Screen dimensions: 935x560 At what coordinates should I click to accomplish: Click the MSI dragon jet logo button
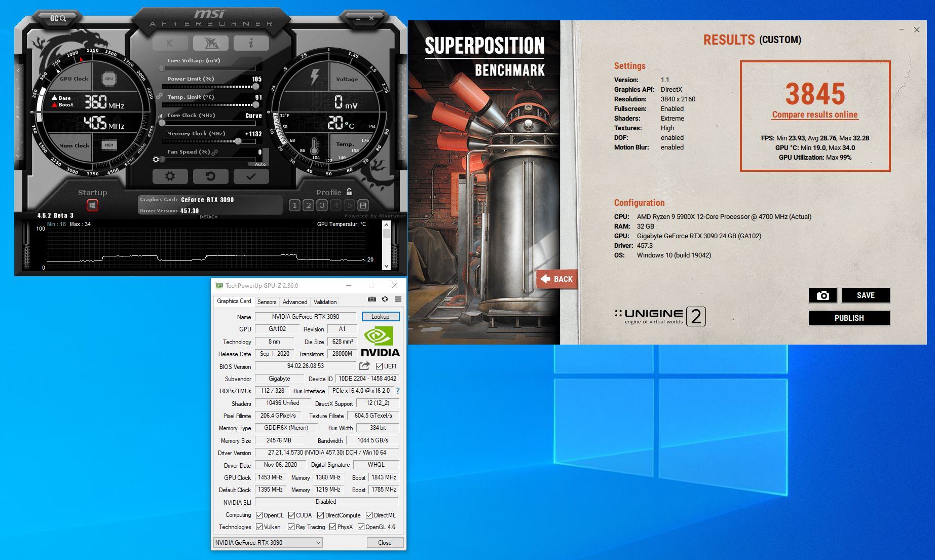click(210, 43)
